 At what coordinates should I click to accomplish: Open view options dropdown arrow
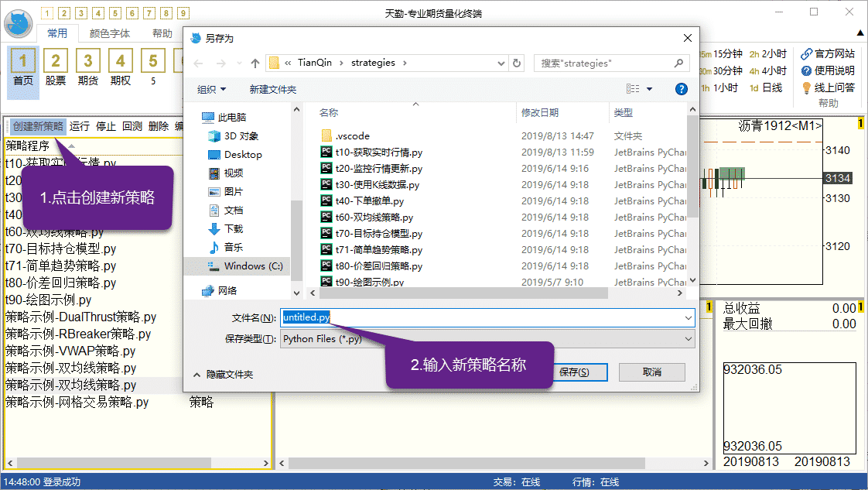649,89
